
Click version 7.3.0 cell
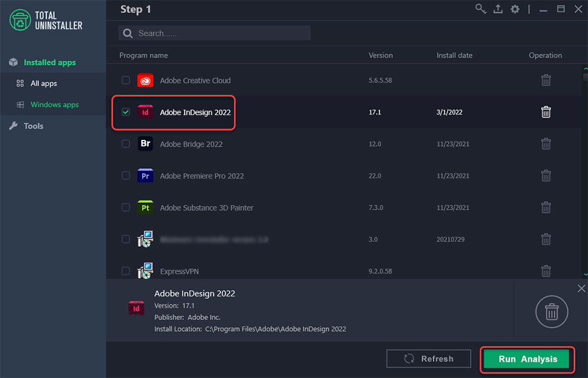coord(376,207)
